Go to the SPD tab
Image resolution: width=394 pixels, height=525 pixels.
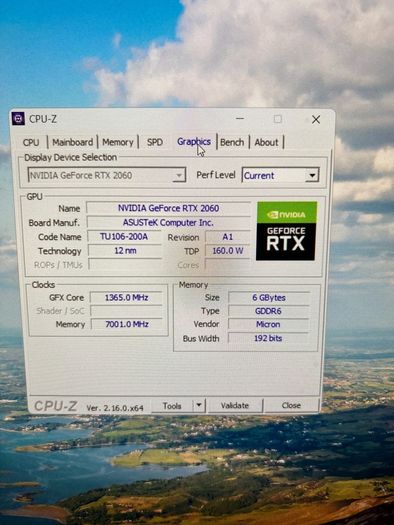[155, 142]
